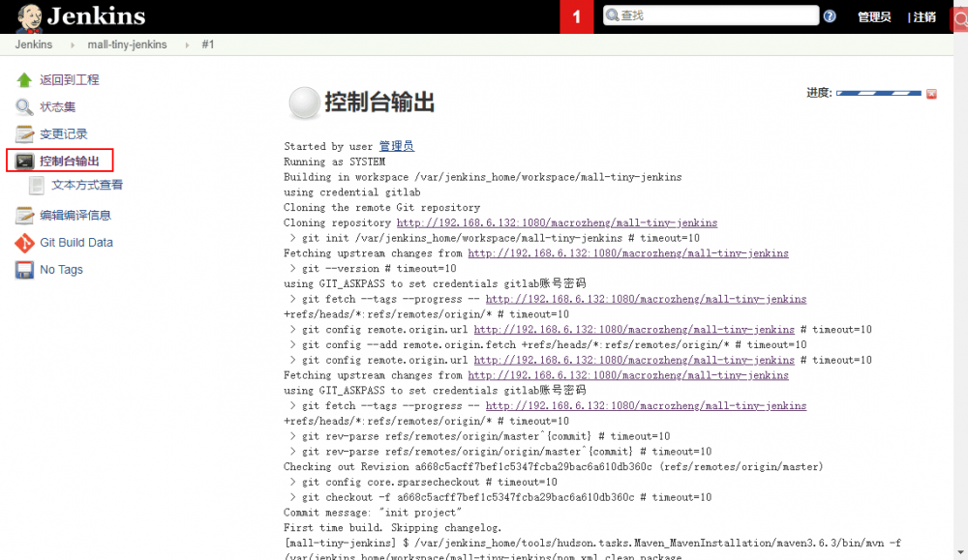
Task: Open the 管理员 user link in console output
Action: coord(399,146)
